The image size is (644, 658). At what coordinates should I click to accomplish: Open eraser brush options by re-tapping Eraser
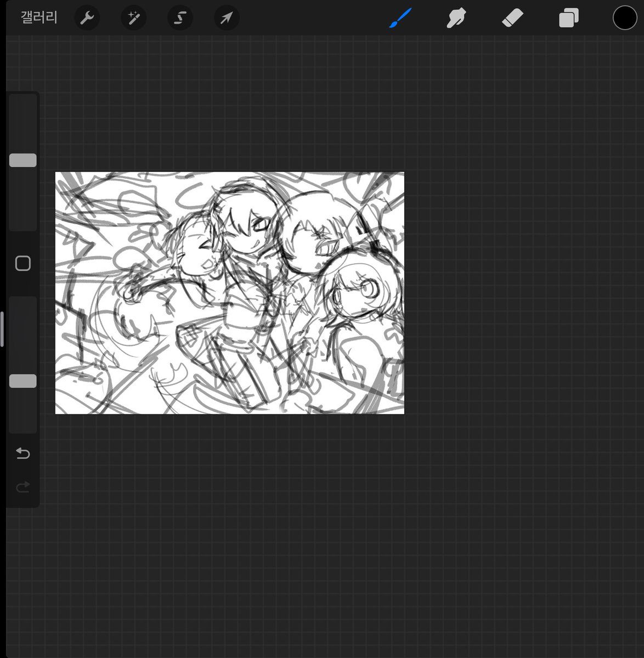click(512, 18)
